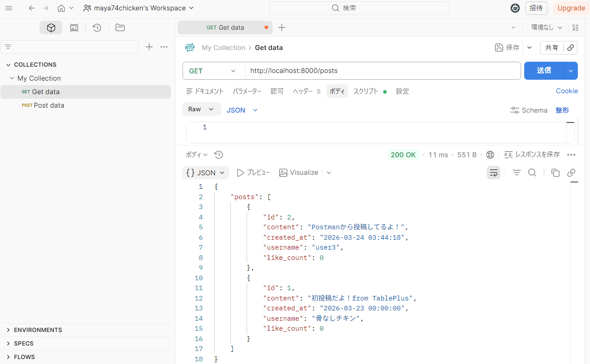Viewport: 590px width, 364px height.
Task: Click the response history clock icon
Action: 219,155
